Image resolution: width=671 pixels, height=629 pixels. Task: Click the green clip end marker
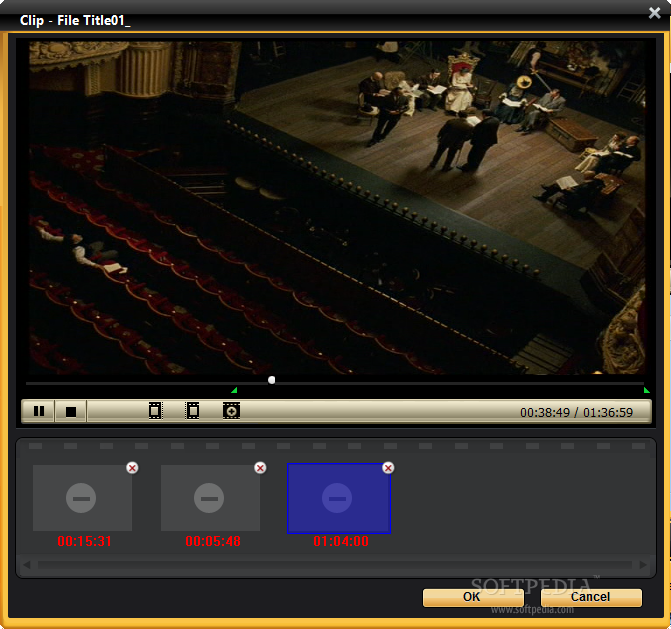tap(647, 390)
